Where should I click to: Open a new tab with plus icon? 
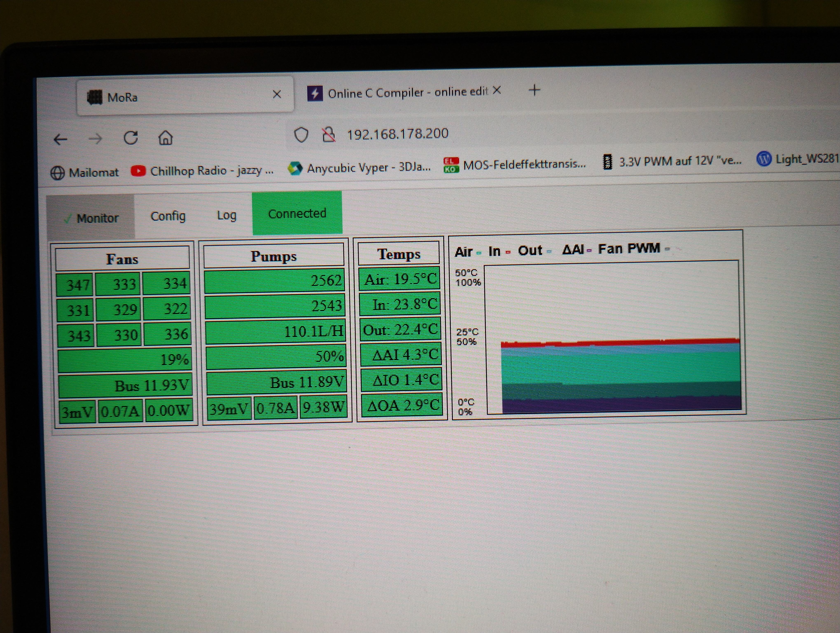pyautogui.click(x=534, y=90)
